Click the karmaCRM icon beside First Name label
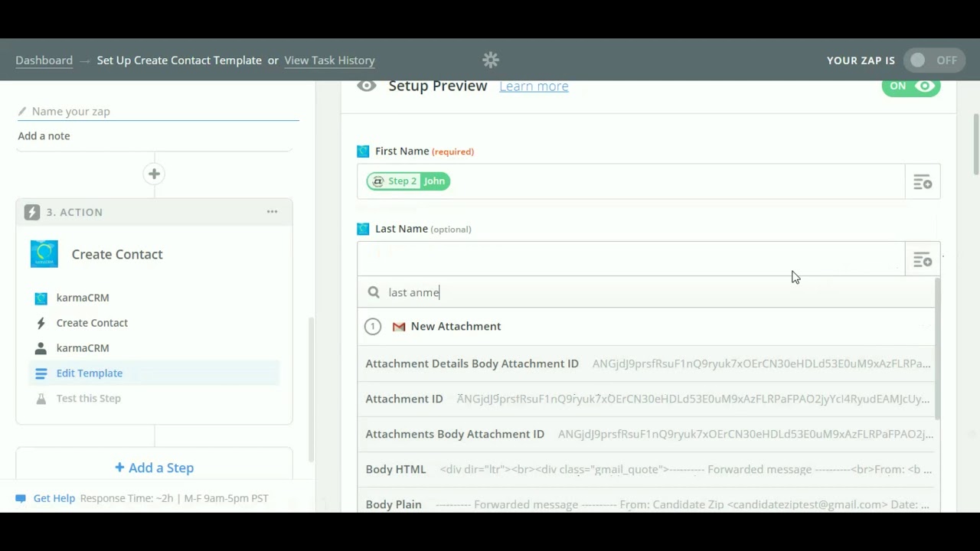 tap(363, 152)
